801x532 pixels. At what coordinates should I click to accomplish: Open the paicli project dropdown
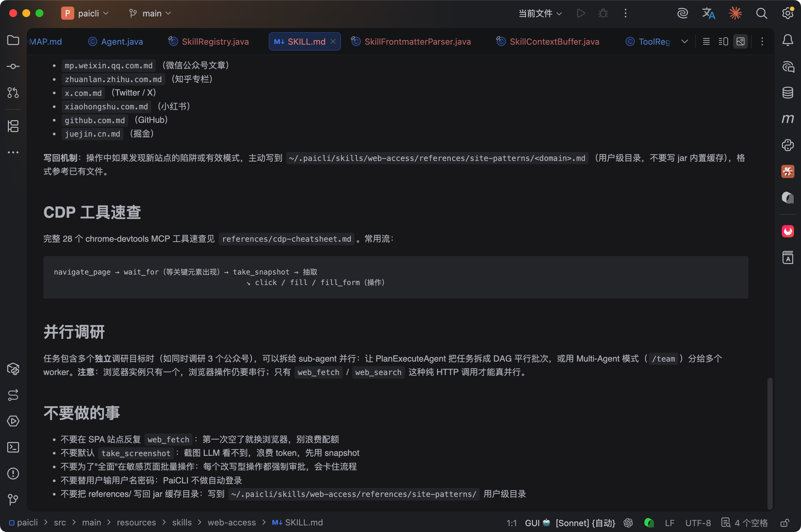click(x=85, y=13)
